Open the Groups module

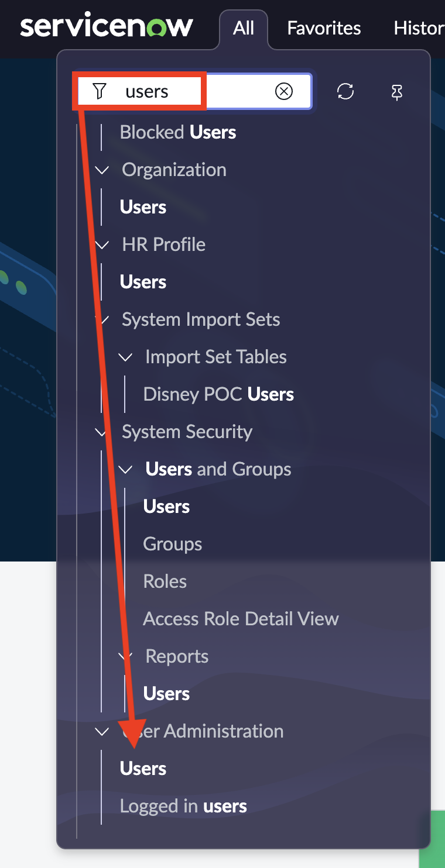tap(173, 545)
